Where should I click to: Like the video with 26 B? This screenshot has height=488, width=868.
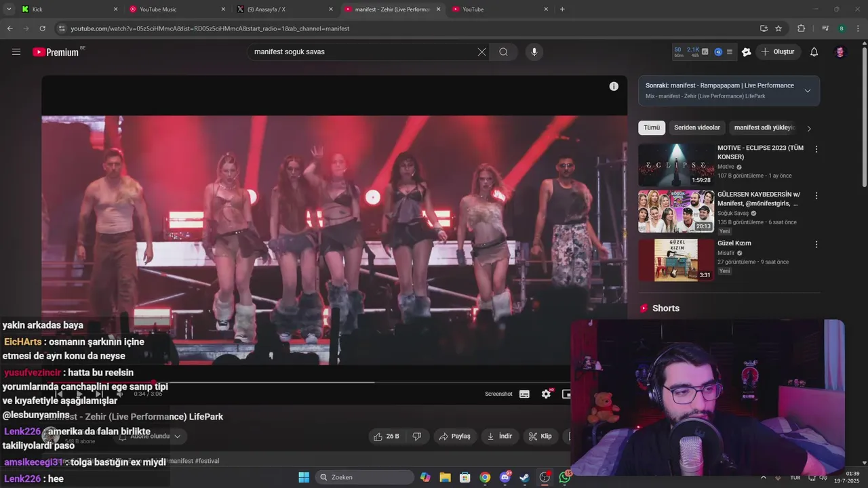(x=386, y=436)
